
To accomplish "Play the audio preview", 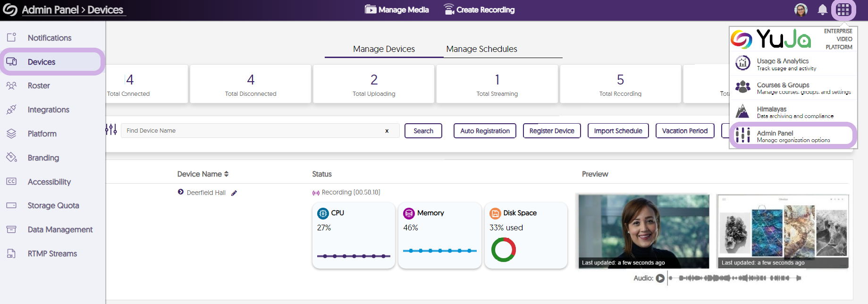I will [x=660, y=279].
